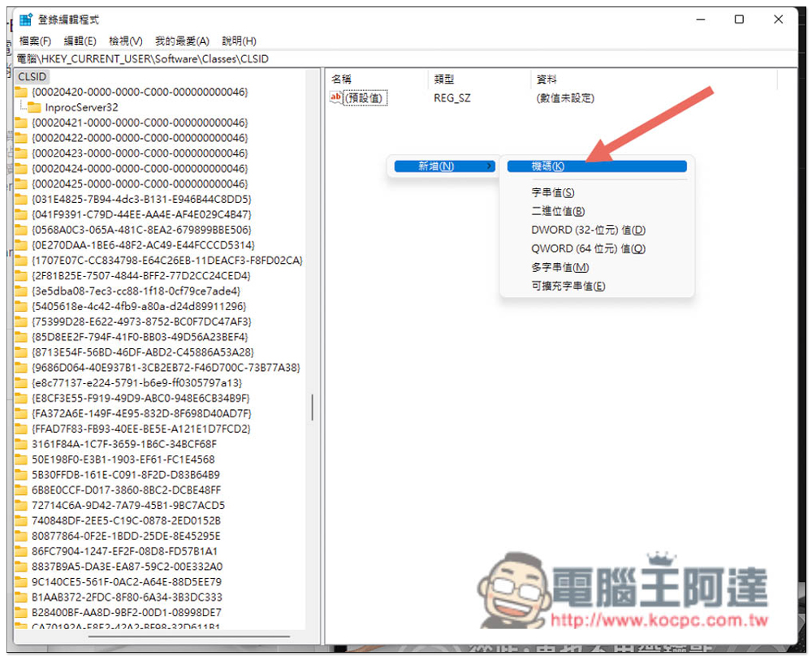The image size is (812, 660).
Task: Select key 80877864-0F2E-1BDD-25DE-8E45295E
Action: coord(126,536)
